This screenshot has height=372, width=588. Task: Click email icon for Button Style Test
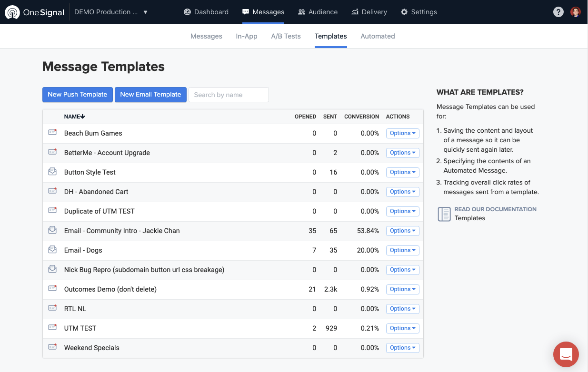point(52,172)
